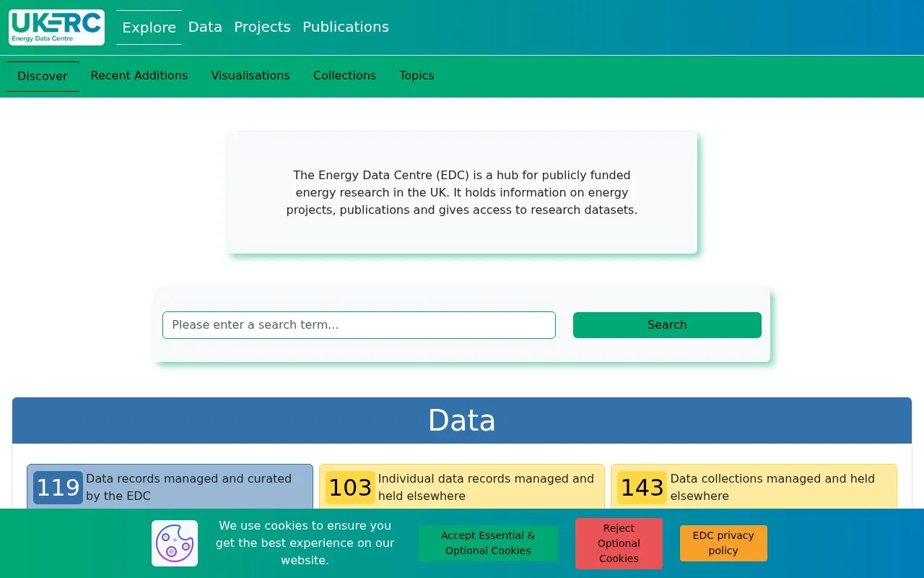Click the Energy Data Centre description paragraph
The width and height of the screenshot is (924, 578).
(462, 192)
